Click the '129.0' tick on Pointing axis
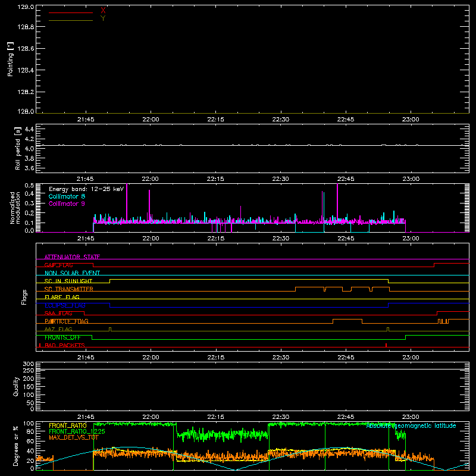 (x=26, y=7)
